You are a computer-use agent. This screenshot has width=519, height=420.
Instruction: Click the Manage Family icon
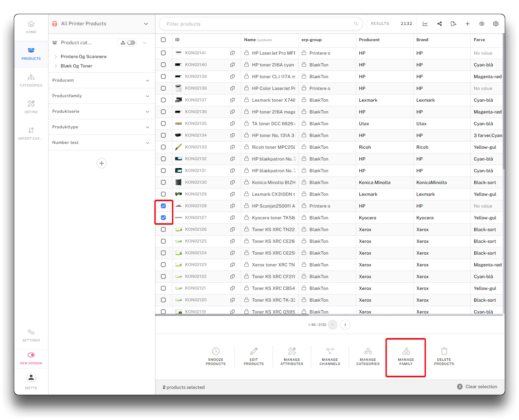pos(406,351)
